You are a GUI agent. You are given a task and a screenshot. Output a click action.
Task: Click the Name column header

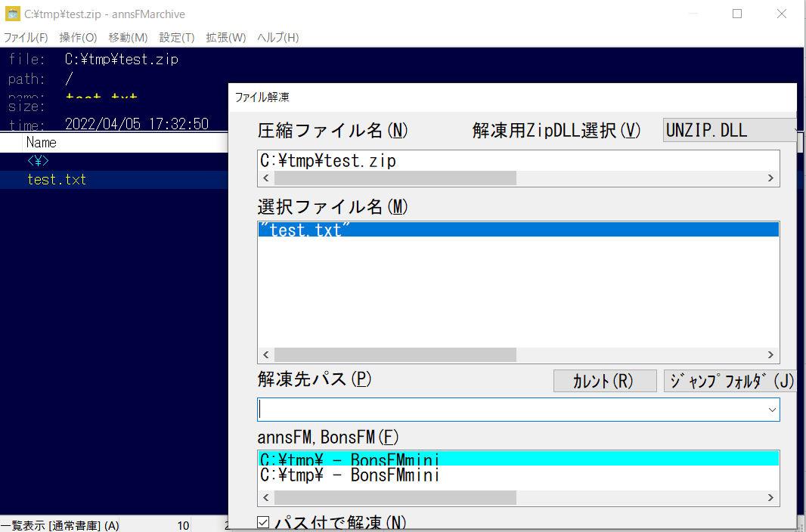point(42,142)
